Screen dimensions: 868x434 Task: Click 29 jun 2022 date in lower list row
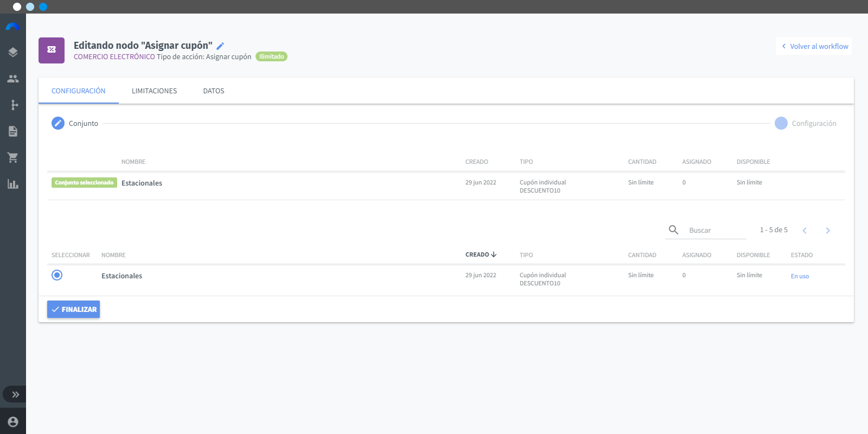click(x=481, y=275)
